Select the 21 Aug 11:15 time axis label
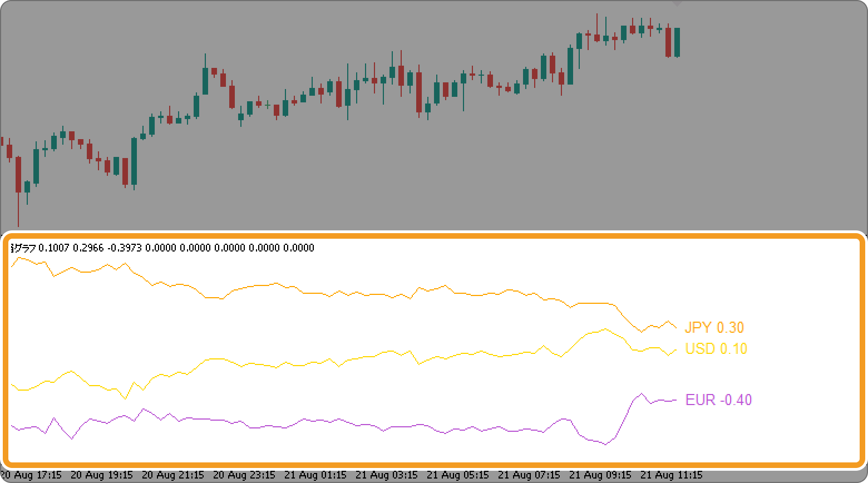The width and height of the screenshot is (868, 483). pos(672,475)
